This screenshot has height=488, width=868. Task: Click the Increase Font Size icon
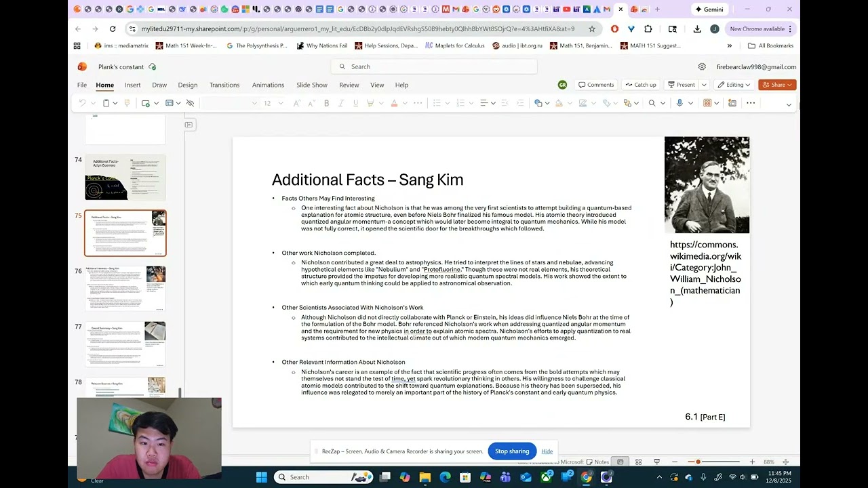point(296,103)
